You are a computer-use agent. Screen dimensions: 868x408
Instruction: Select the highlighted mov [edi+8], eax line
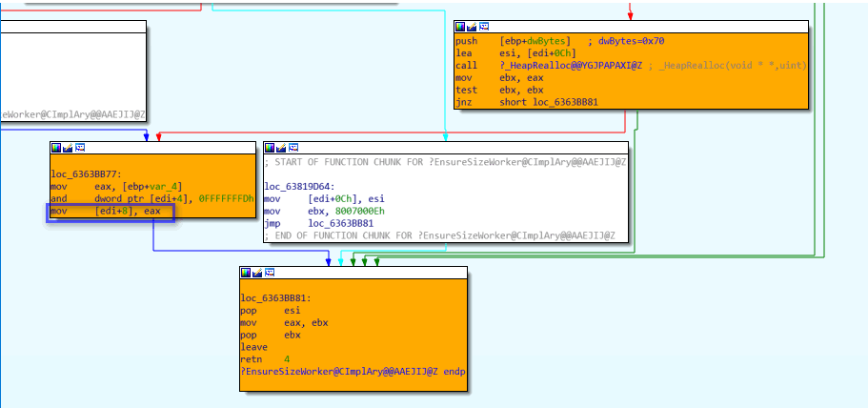click(110, 211)
